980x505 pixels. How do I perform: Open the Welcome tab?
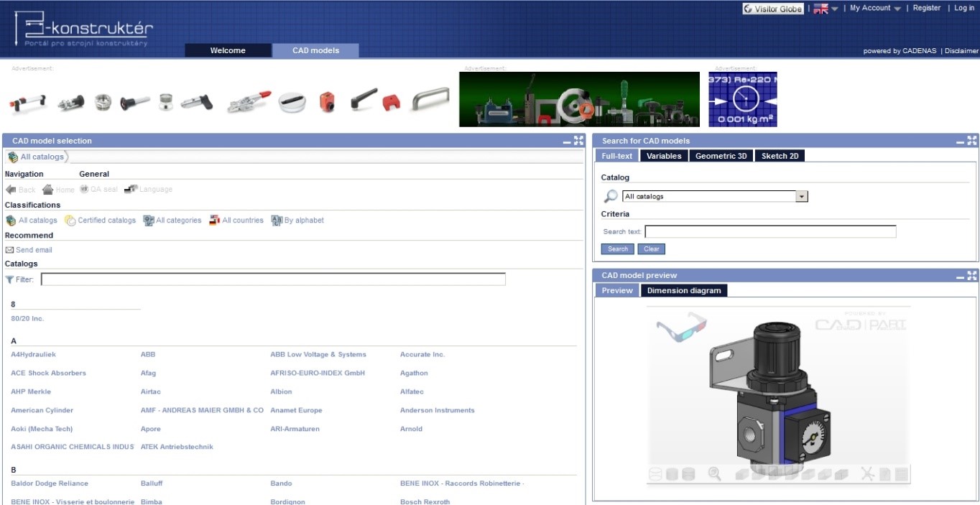228,50
